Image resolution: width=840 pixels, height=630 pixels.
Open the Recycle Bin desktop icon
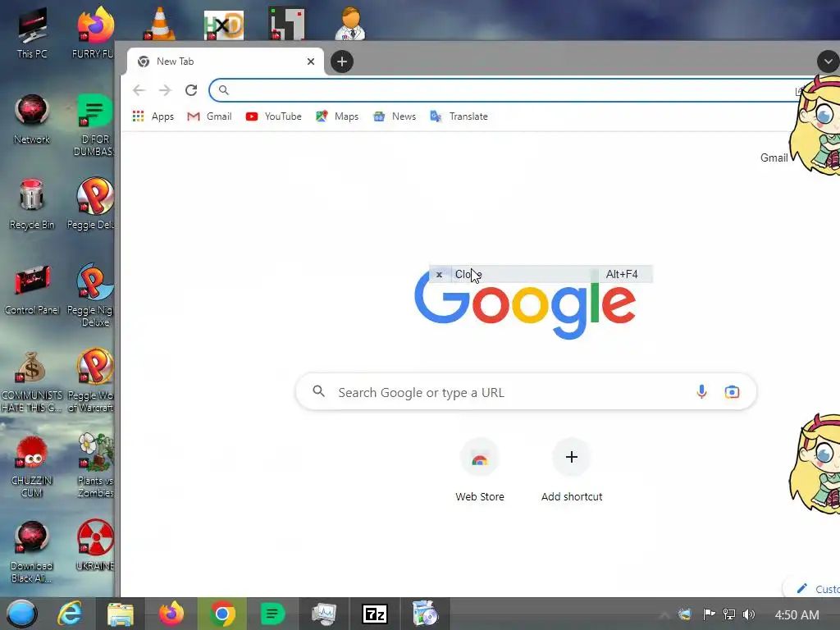(32, 204)
